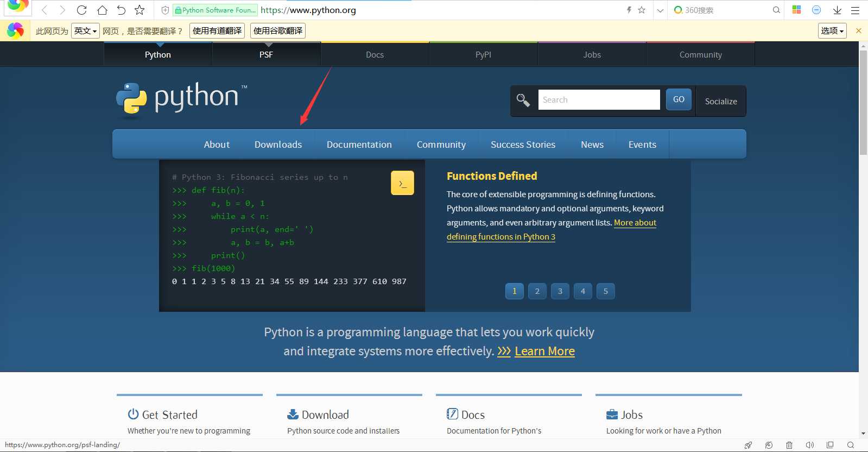This screenshot has width=868, height=452.
Task: Open the Downloads menu item
Action: [x=278, y=145]
